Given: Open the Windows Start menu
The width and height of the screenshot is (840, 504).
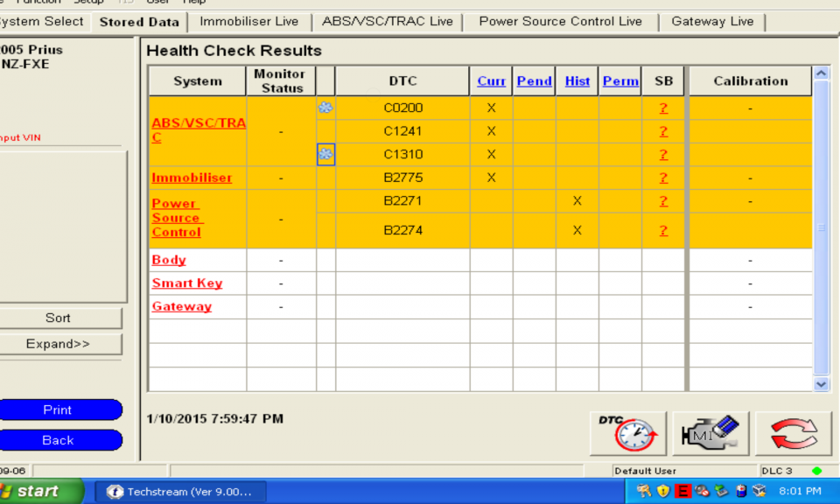Looking at the screenshot, I should [39, 491].
